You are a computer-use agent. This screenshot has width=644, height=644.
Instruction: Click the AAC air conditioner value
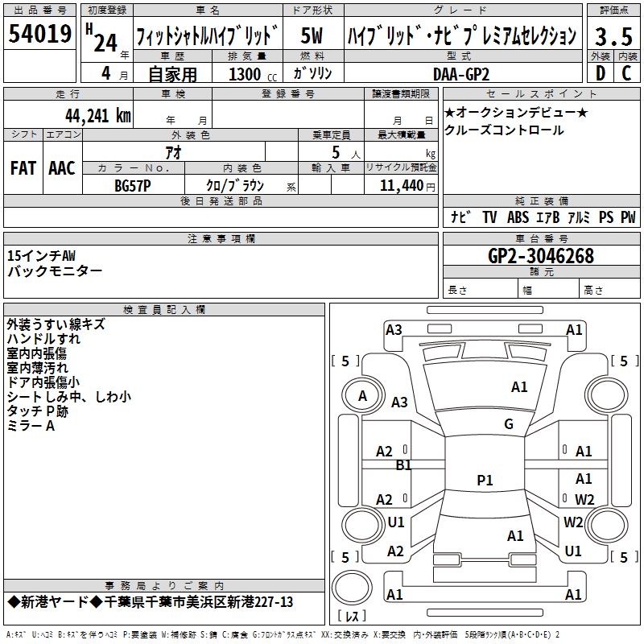[x=62, y=167]
